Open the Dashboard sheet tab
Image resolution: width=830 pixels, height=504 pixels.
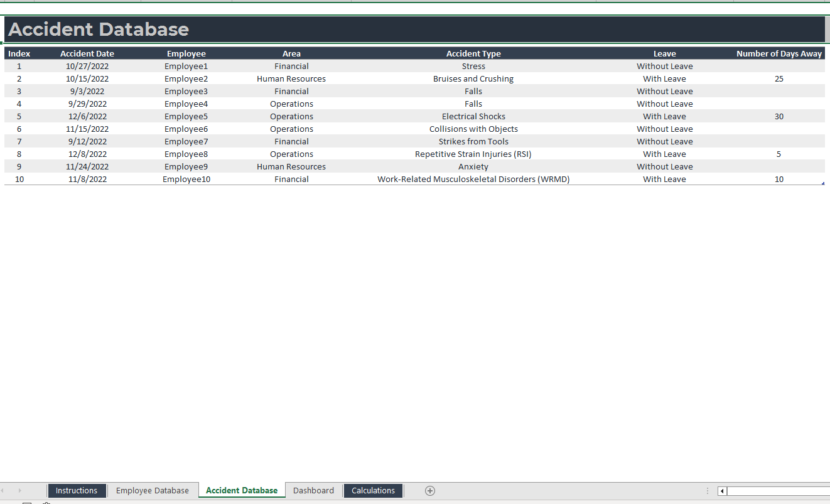click(313, 491)
